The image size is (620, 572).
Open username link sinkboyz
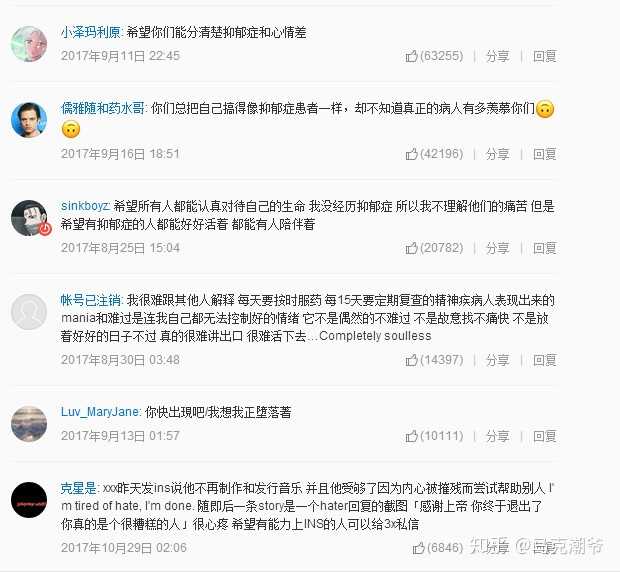(x=85, y=206)
